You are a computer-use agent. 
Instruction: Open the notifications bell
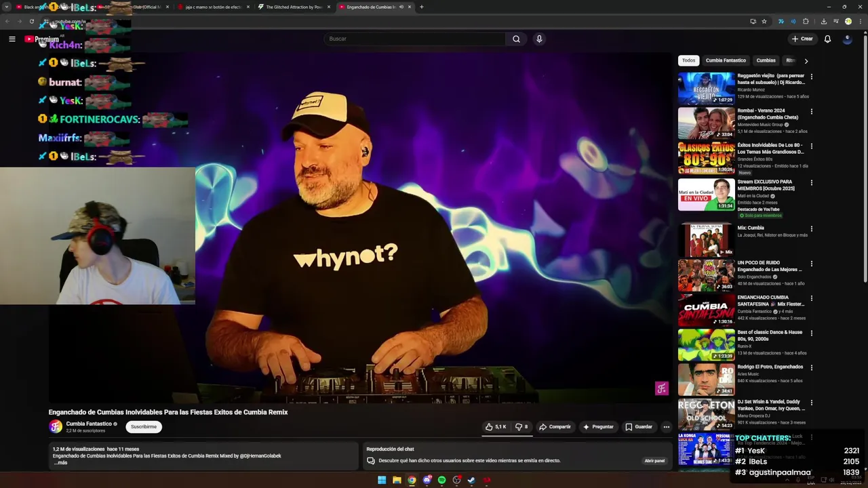click(827, 39)
